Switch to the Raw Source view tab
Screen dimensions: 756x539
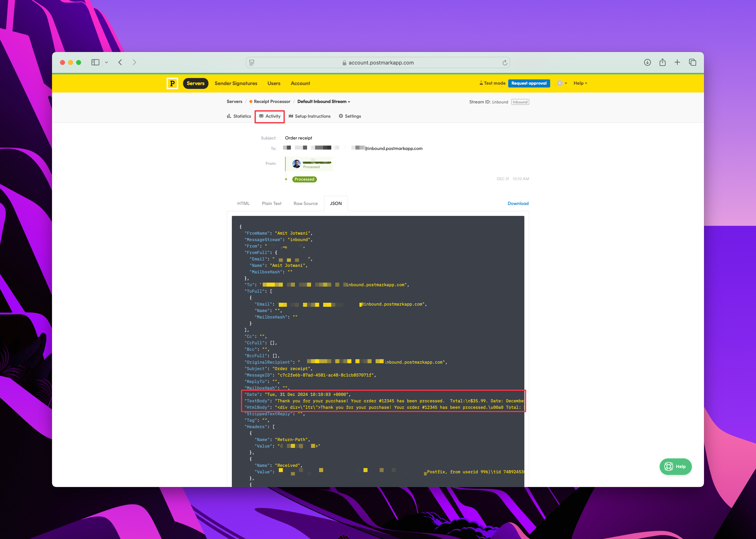point(305,203)
